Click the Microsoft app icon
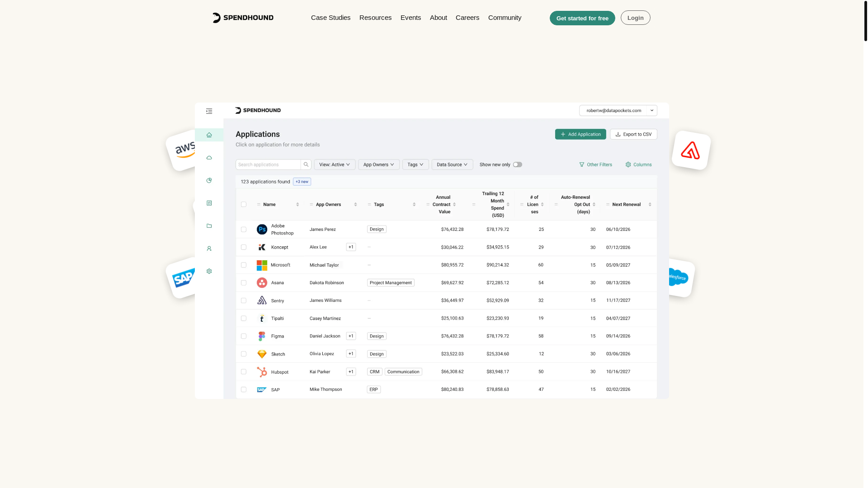This screenshot has width=868, height=488. [262, 265]
